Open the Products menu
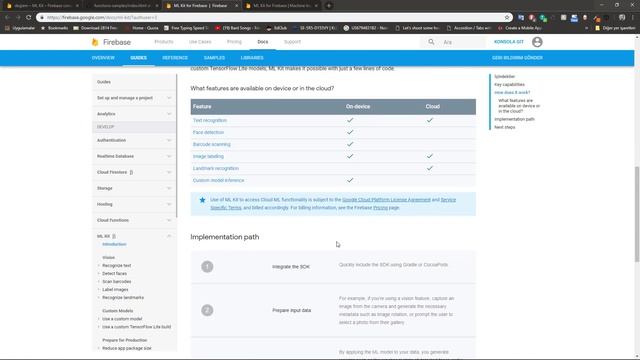This screenshot has width=640, height=360. [164, 42]
